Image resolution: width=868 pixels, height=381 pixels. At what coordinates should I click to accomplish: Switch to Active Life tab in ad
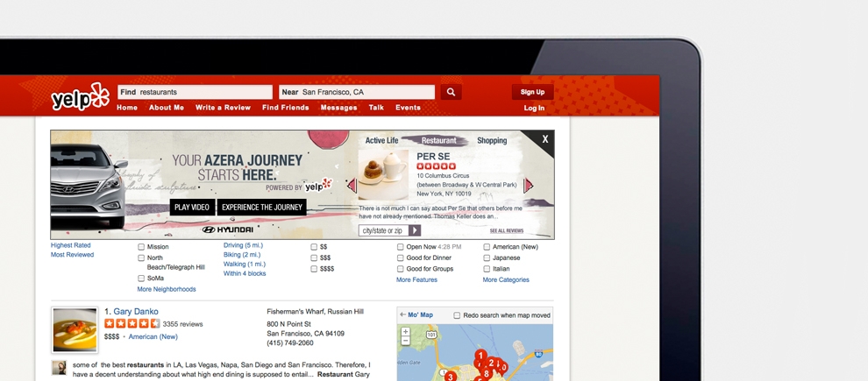(382, 141)
